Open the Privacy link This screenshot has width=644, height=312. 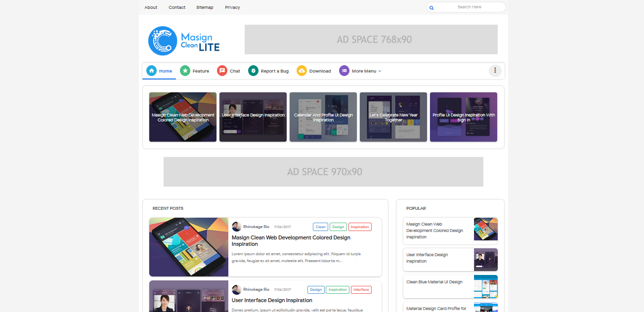232,7
